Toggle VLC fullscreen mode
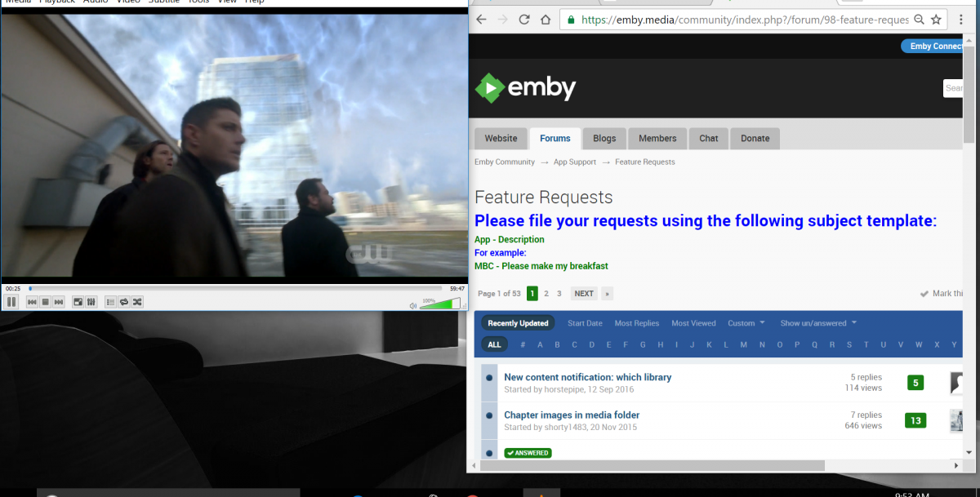This screenshot has width=980, height=497. [x=78, y=302]
